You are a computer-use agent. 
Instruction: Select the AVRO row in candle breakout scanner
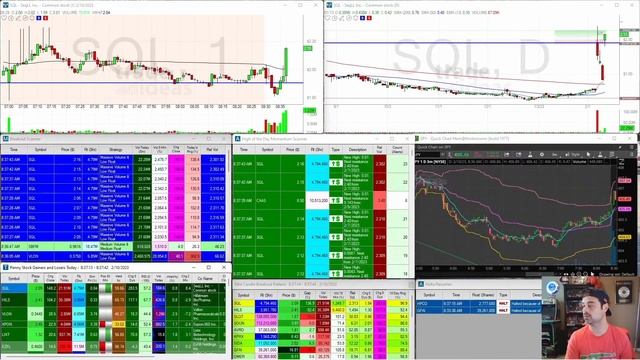[x=322, y=329]
